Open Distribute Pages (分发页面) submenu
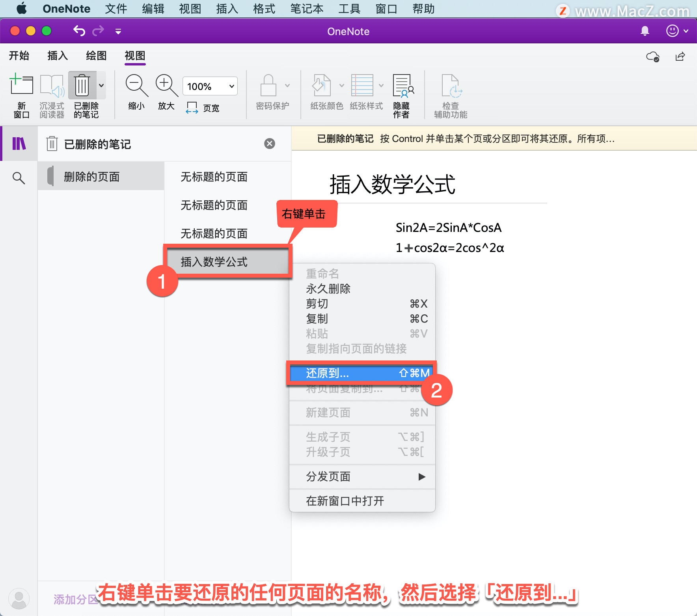This screenshot has width=697, height=616. (x=362, y=476)
